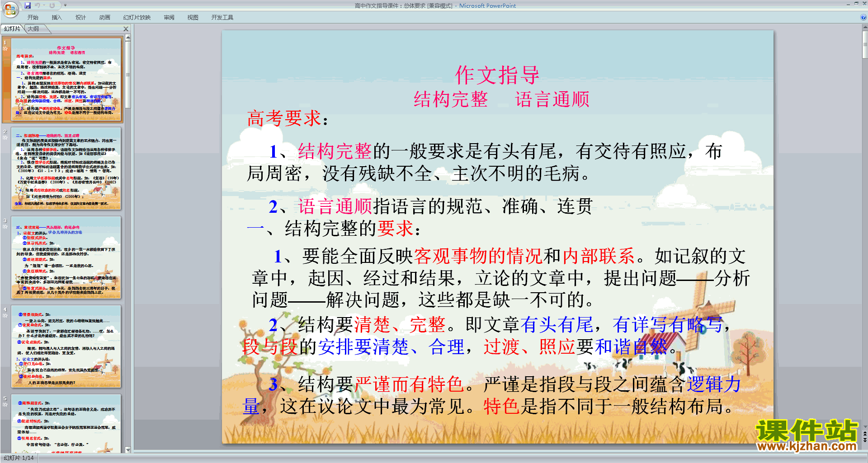868x463 pixels.
Task: Click the heading 高考要求
Action: [288, 118]
